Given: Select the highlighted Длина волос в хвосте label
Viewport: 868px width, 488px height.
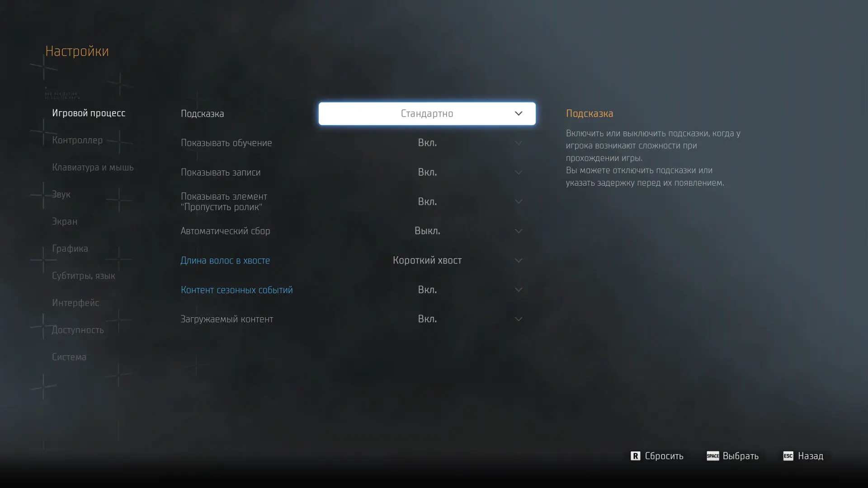Looking at the screenshot, I should coord(225,260).
